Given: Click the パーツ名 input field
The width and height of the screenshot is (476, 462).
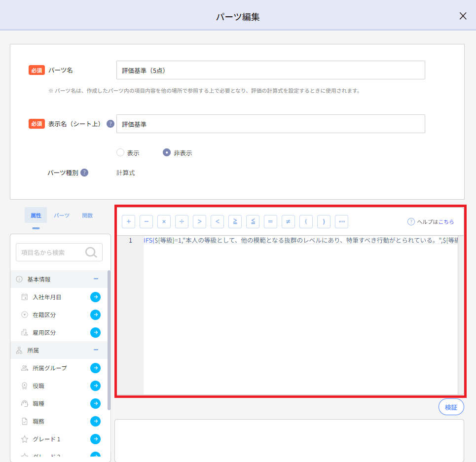Looking at the screenshot, I should click(270, 70).
